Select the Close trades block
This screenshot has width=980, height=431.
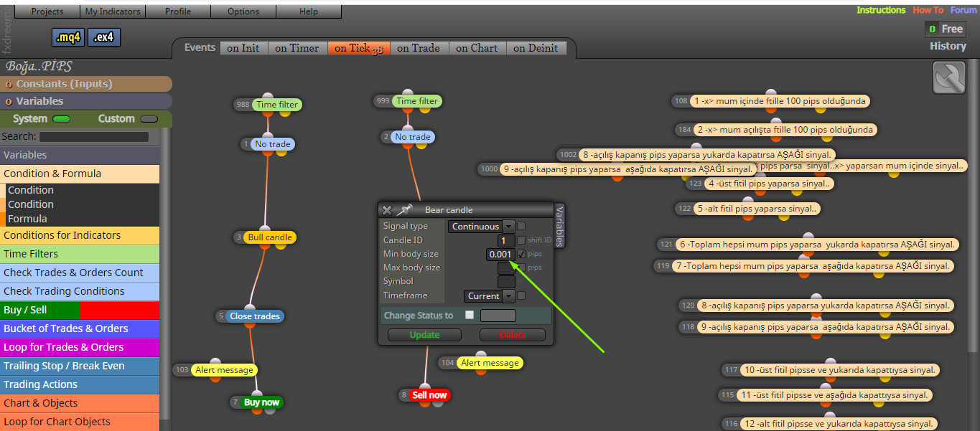pyautogui.click(x=255, y=316)
